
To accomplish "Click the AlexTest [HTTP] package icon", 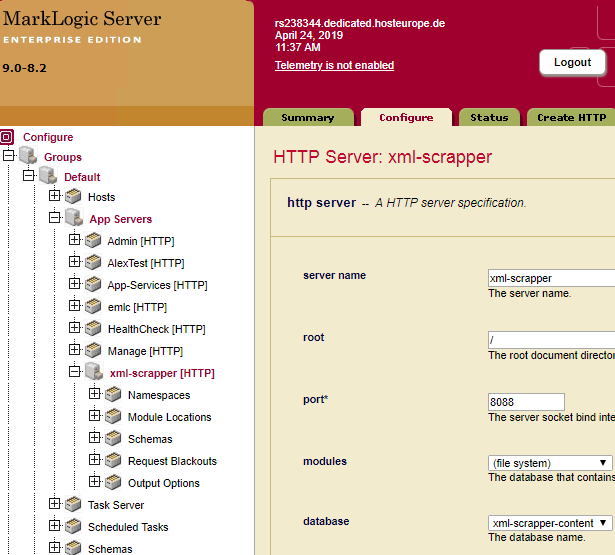I will click(x=93, y=262).
